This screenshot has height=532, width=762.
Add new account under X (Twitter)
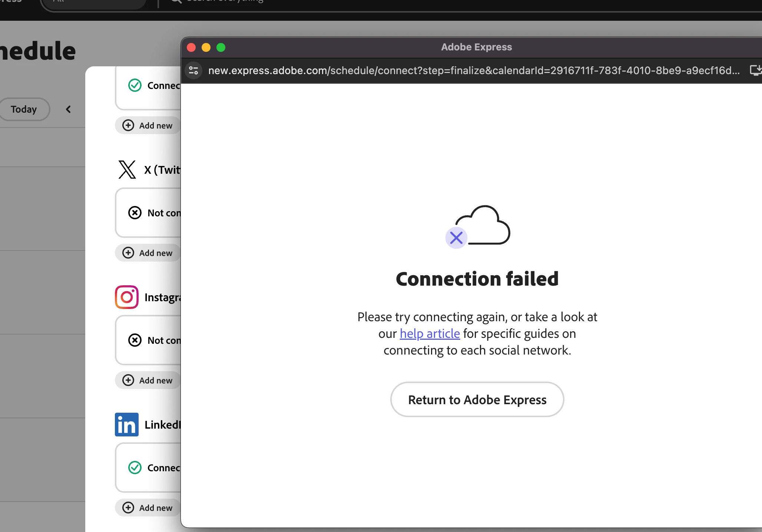coord(148,253)
